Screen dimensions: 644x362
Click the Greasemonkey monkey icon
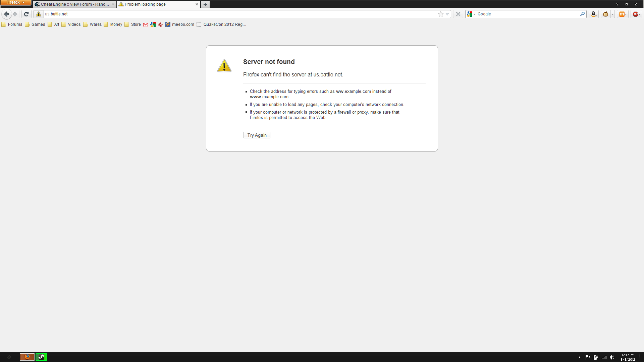pos(605,14)
